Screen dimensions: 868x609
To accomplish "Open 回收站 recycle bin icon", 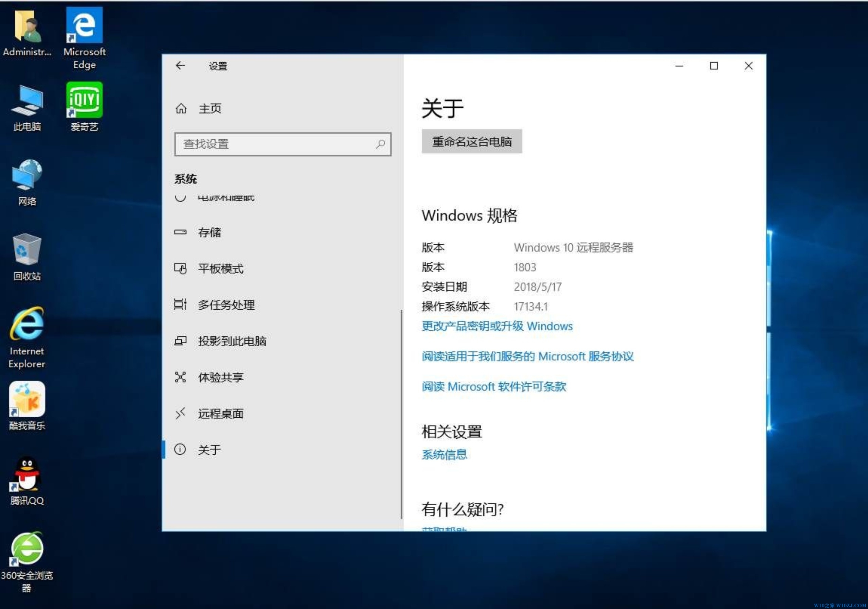I will point(27,258).
